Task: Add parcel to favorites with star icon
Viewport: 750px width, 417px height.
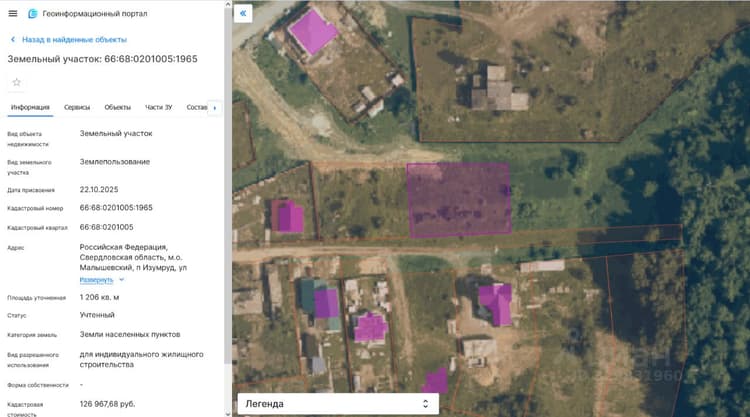Action: tap(17, 82)
